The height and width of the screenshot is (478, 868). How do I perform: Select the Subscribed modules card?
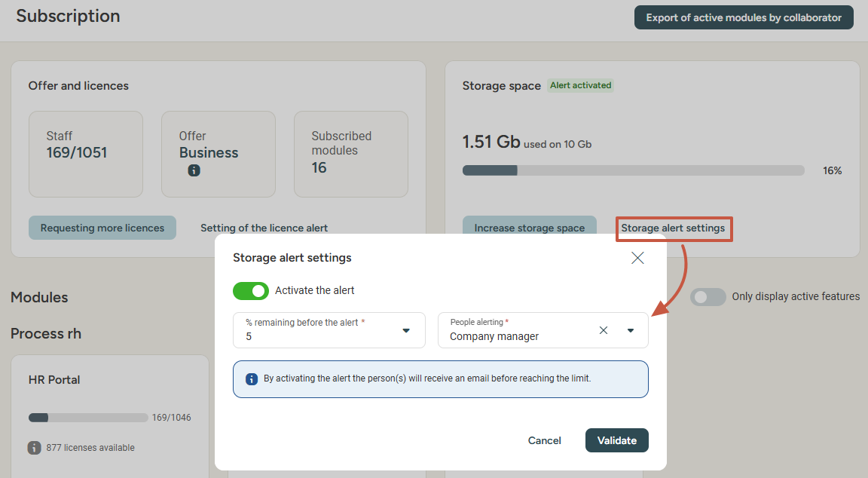point(350,154)
